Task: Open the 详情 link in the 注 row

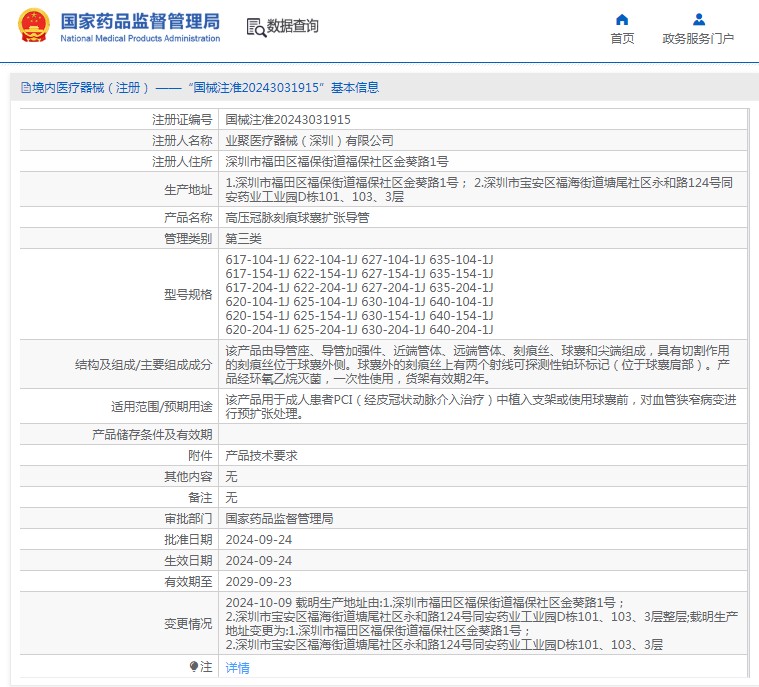Action: [x=237, y=667]
